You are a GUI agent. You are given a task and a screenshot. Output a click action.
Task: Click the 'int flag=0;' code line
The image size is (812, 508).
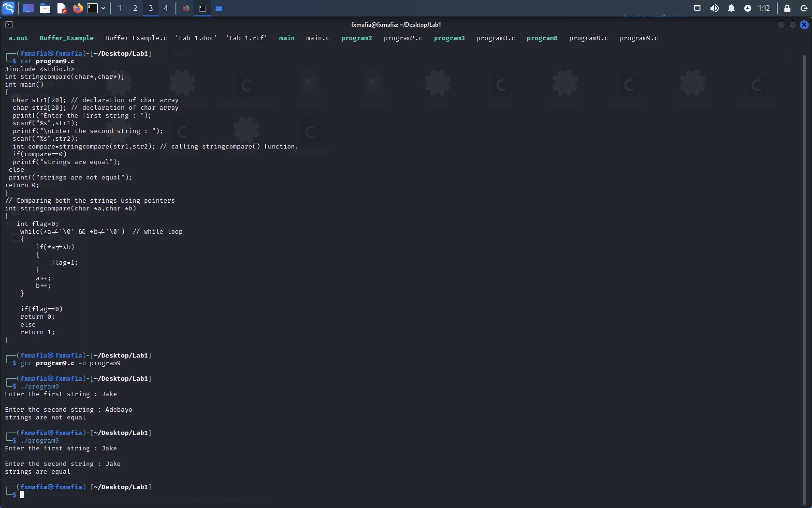(38, 224)
